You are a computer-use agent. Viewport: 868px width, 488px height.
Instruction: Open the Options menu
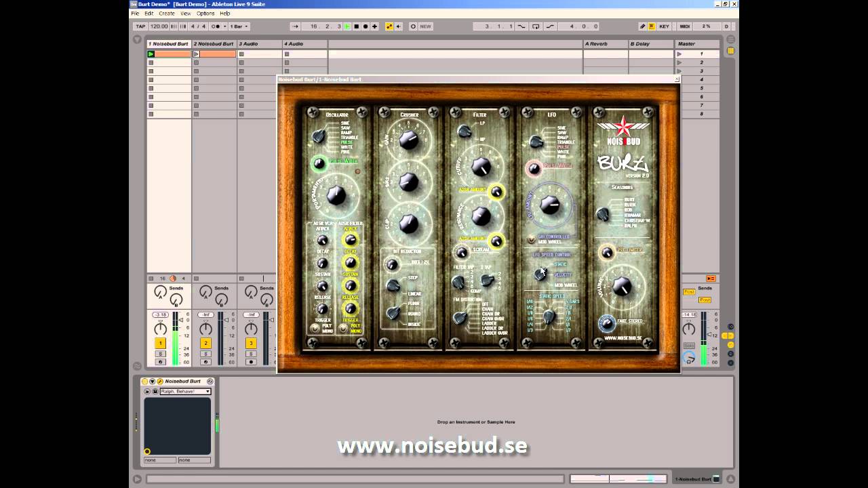click(205, 14)
